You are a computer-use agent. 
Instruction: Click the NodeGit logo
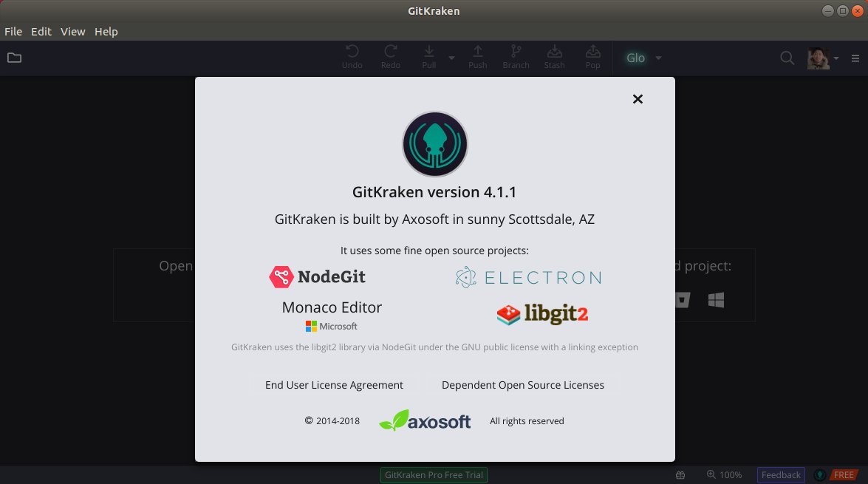click(x=317, y=276)
